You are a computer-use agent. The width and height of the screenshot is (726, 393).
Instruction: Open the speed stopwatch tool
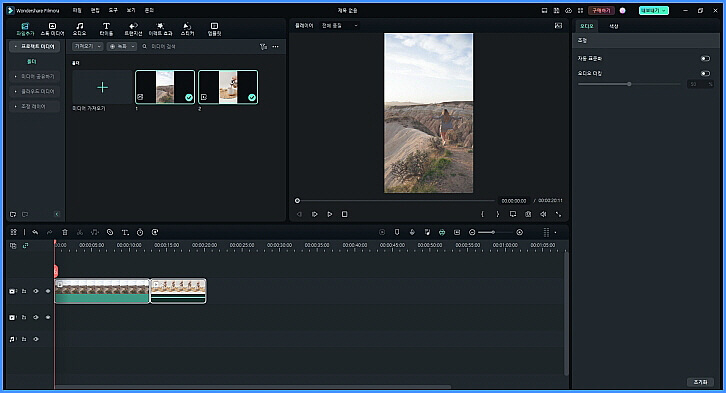click(x=140, y=232)
